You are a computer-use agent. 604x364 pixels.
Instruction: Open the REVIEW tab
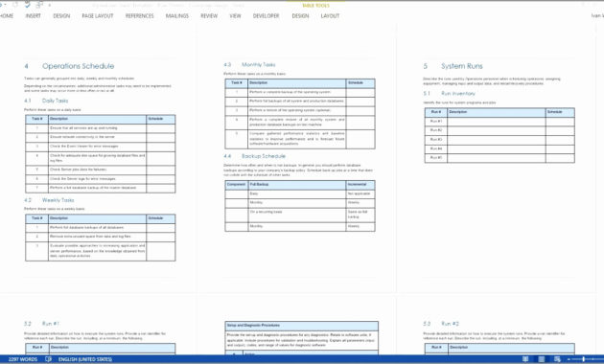[x=209, y=15]
